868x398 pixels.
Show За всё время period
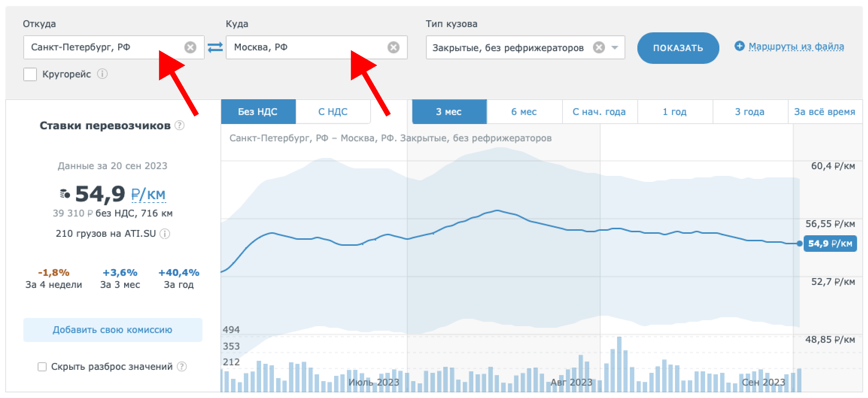(825, 112)
